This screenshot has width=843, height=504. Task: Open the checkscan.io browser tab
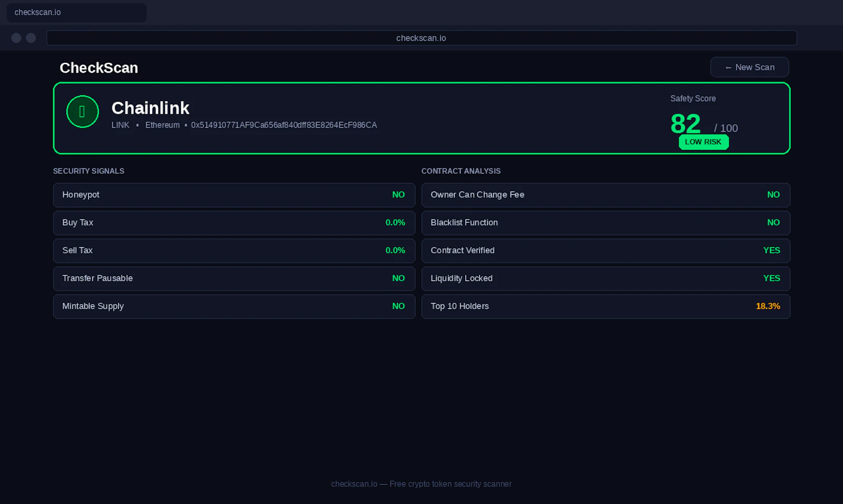76,12
